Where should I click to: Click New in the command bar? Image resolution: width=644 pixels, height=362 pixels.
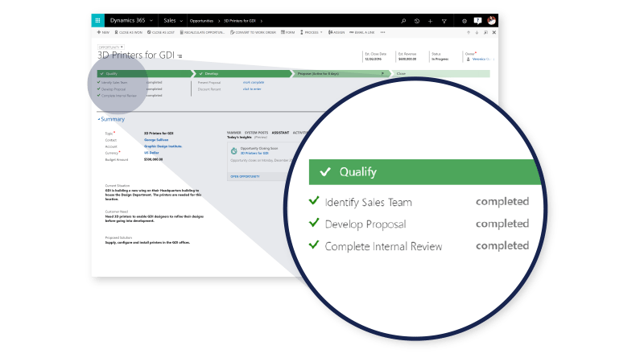103,32
